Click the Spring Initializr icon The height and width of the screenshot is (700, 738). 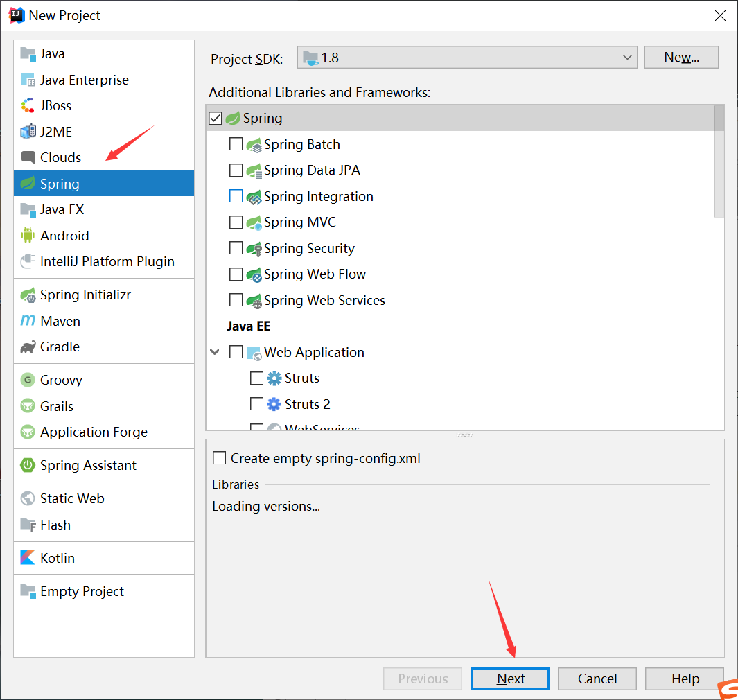tap(28, 295)
